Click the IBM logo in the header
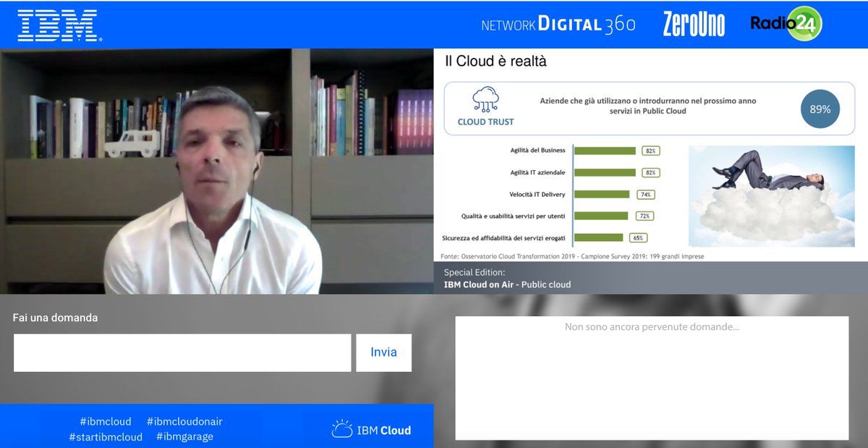 coord(59,25)
